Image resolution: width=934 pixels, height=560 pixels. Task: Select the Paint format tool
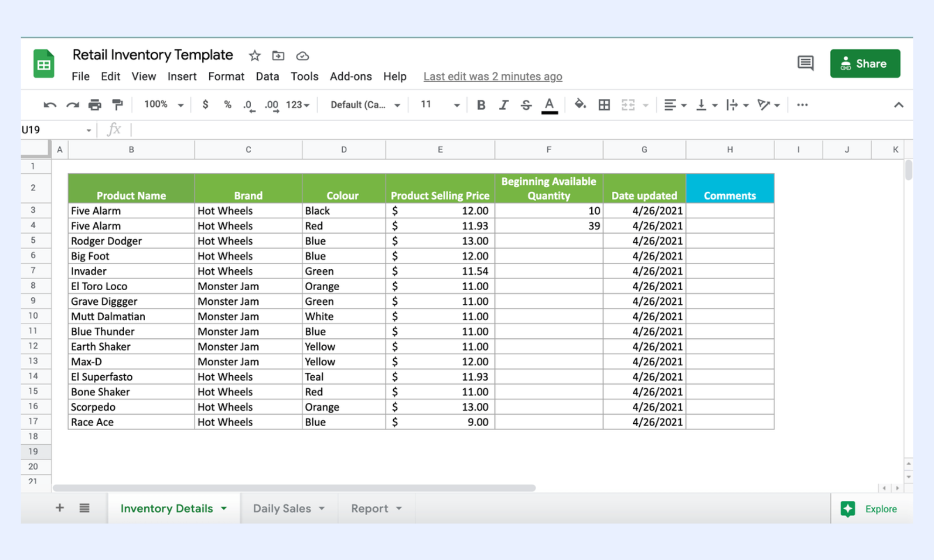click(117, 105)
